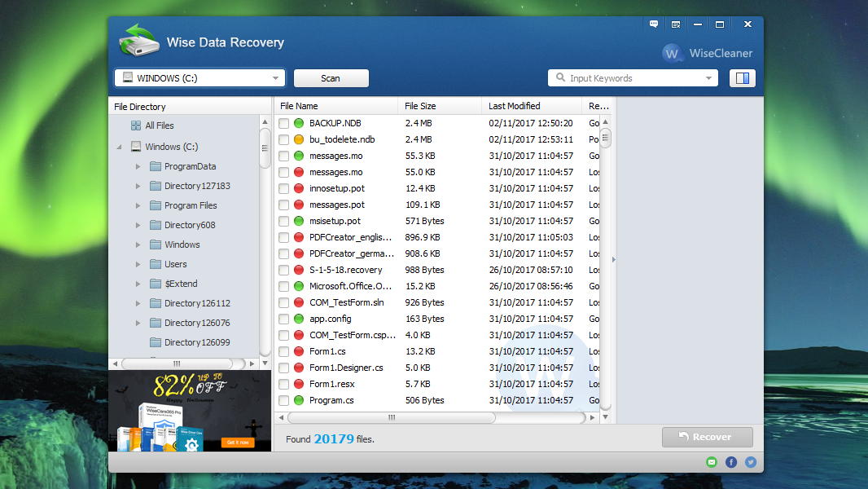The height and width of the screenshot is (489, 868).
Task: Focus the Input Keywords search field
Action: coord(633,78)
